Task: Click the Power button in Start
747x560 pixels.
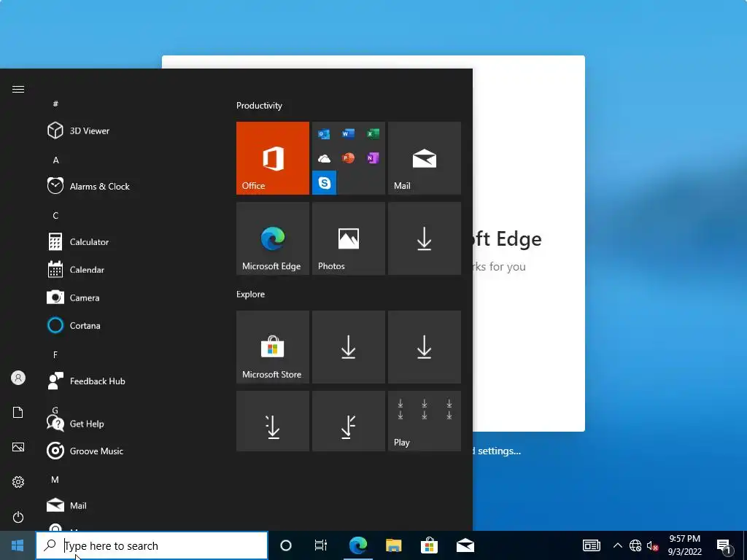Action: point(18,517)
